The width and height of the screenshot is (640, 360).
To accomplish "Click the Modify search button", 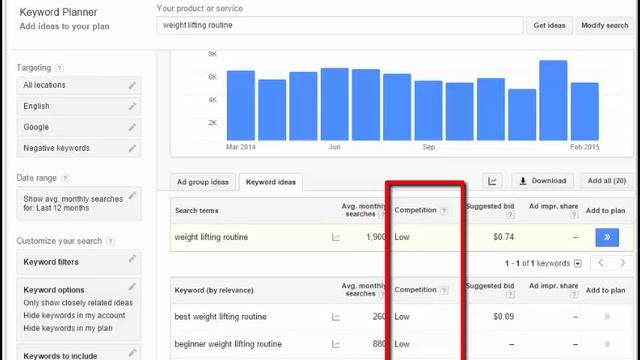I will click(x=604, y=25).
